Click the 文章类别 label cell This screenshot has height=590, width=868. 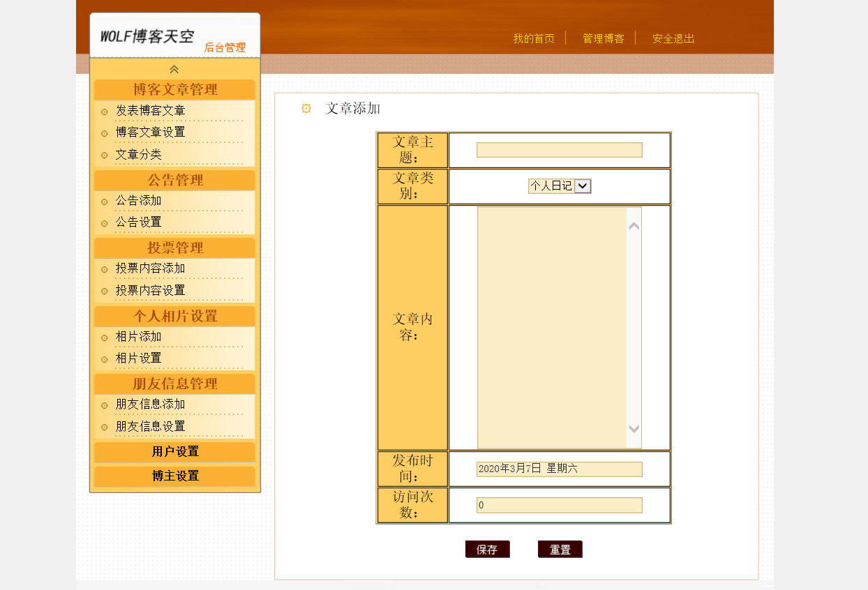[x=413, y=186]
